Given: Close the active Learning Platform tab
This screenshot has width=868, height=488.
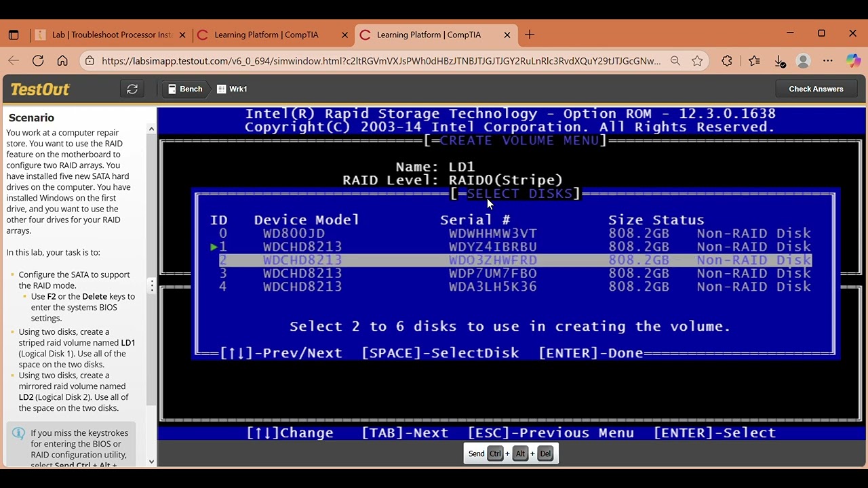Looking at the screenshot, I should click(507, 35).
